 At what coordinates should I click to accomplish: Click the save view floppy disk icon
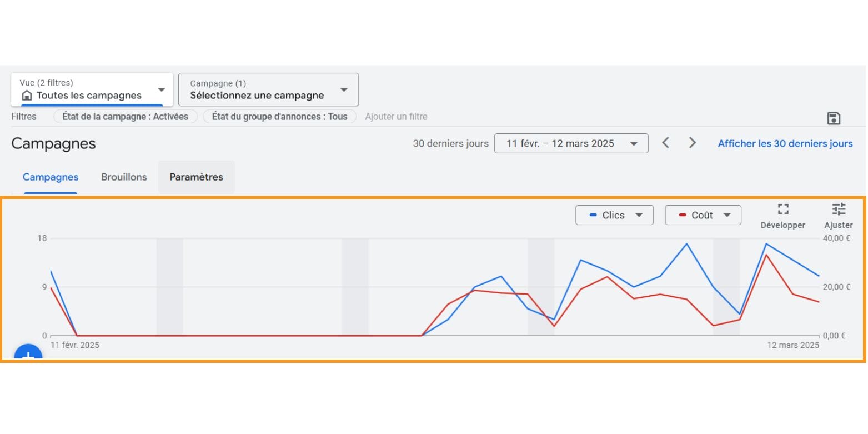[834, 118]
